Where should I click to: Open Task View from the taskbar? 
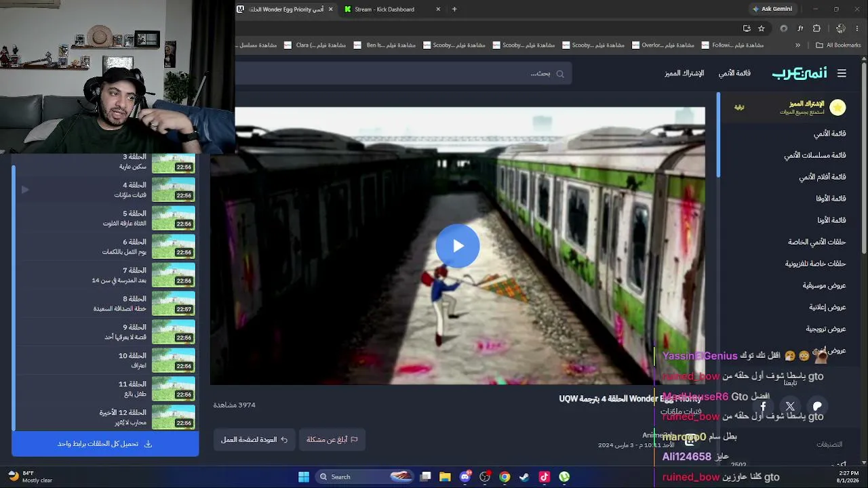click(x=425, y=476)
